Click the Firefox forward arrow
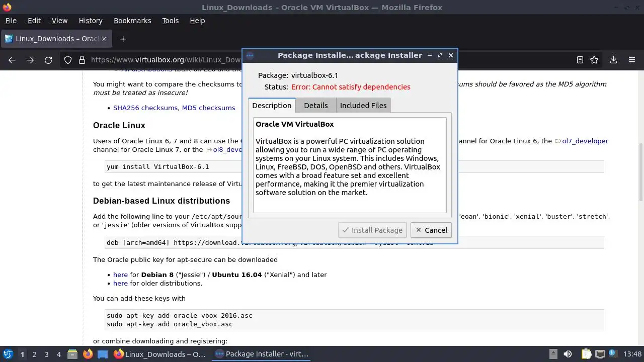644x362 pixels. (30, 60)
